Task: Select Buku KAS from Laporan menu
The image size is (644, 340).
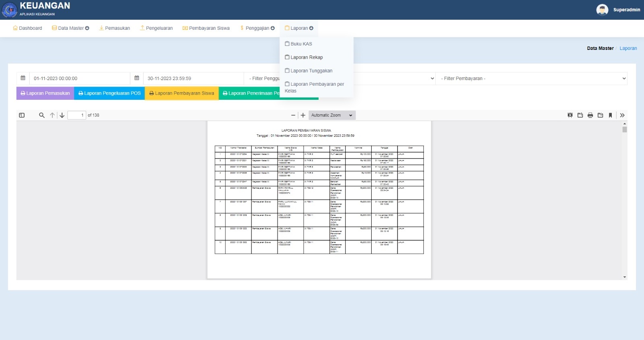Action: [x=301, y=44]
